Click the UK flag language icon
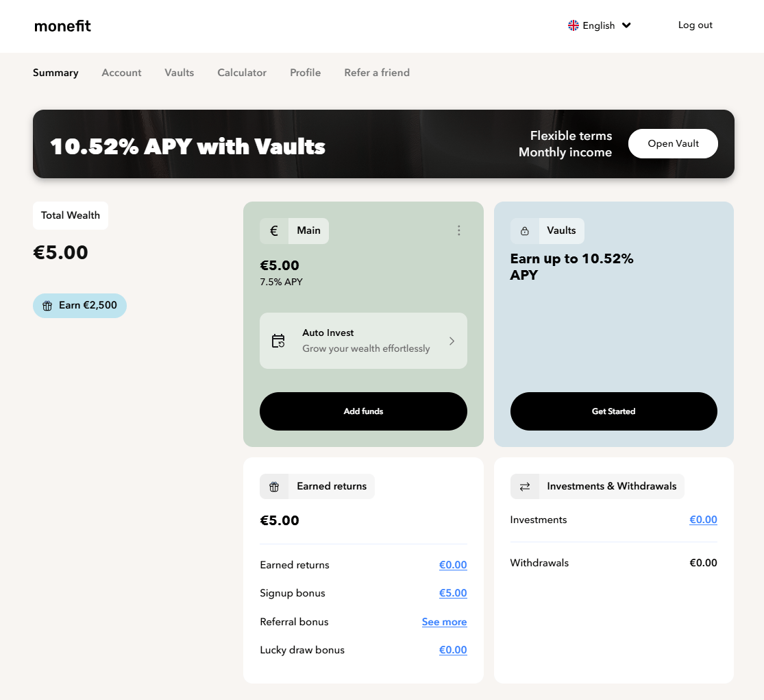The width and height of the screenshot is (764, 700). point(574,25)
